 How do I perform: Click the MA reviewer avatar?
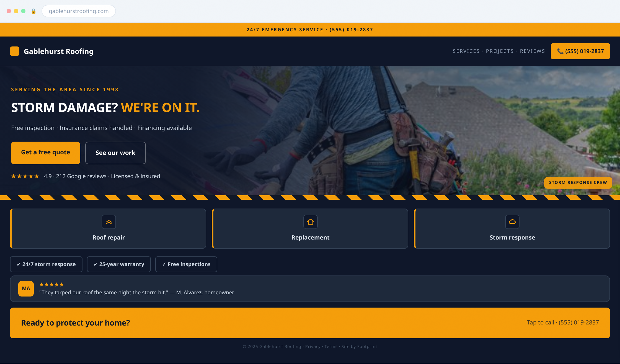click(x=26, y=288)
